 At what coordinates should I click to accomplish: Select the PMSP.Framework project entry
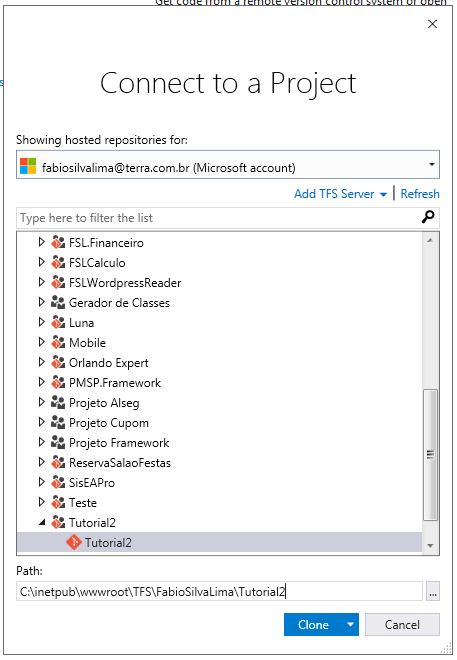115,383
